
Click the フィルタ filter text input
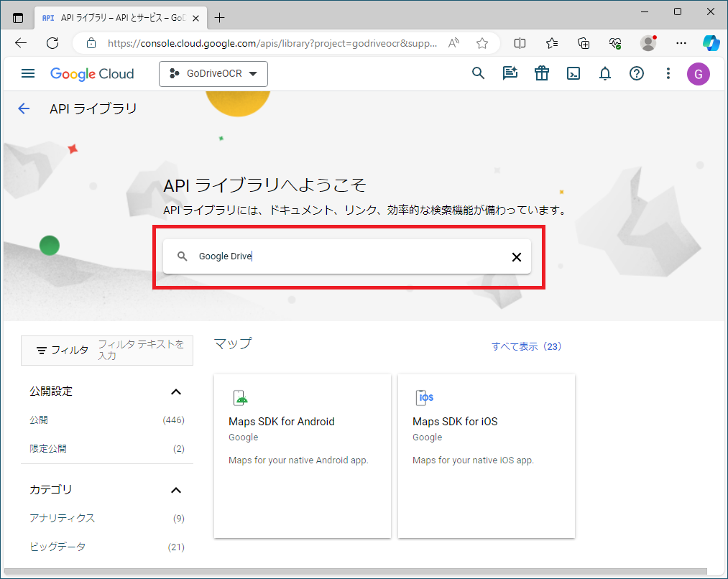click(x=141, y=350)
